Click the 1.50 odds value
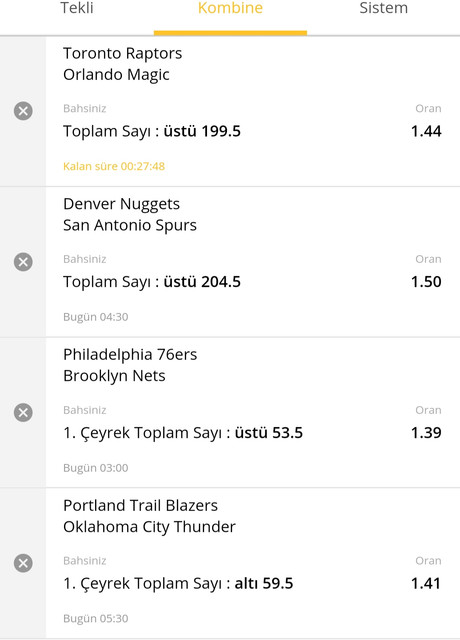 tap(426, 282)
